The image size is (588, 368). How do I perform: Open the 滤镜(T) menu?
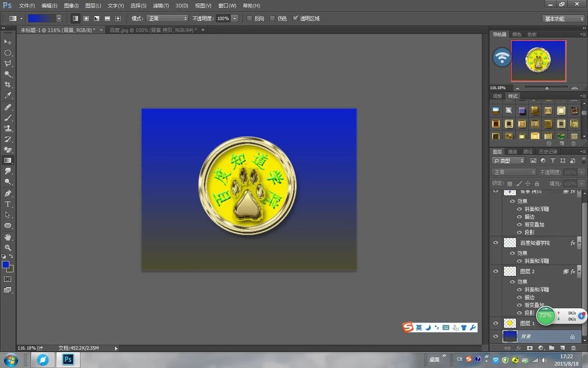pos(160,6)
